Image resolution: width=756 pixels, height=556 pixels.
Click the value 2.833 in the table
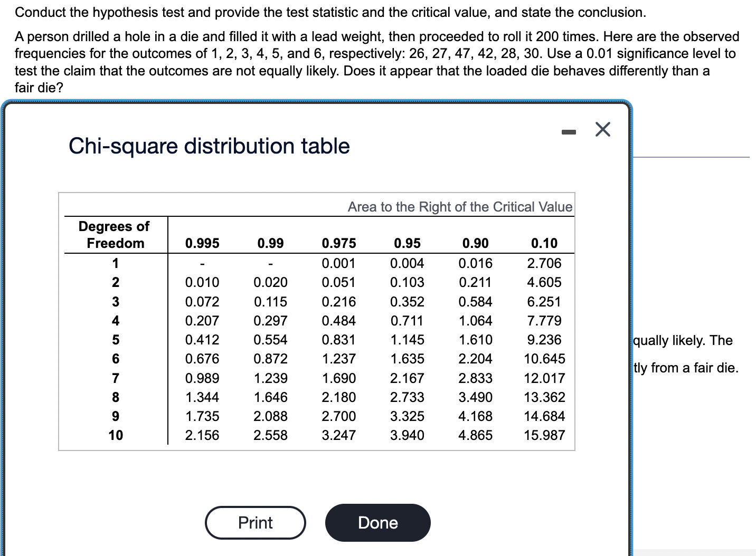point(475,378)
